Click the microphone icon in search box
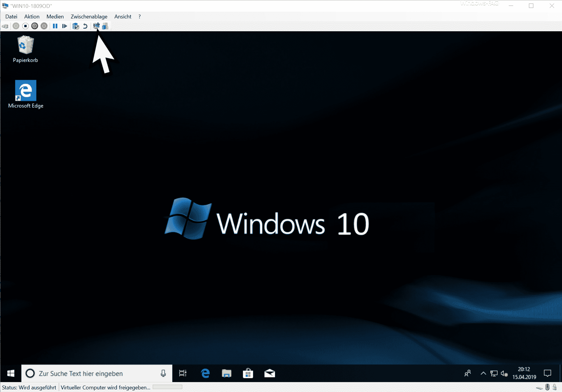 (x=163, y=373)
